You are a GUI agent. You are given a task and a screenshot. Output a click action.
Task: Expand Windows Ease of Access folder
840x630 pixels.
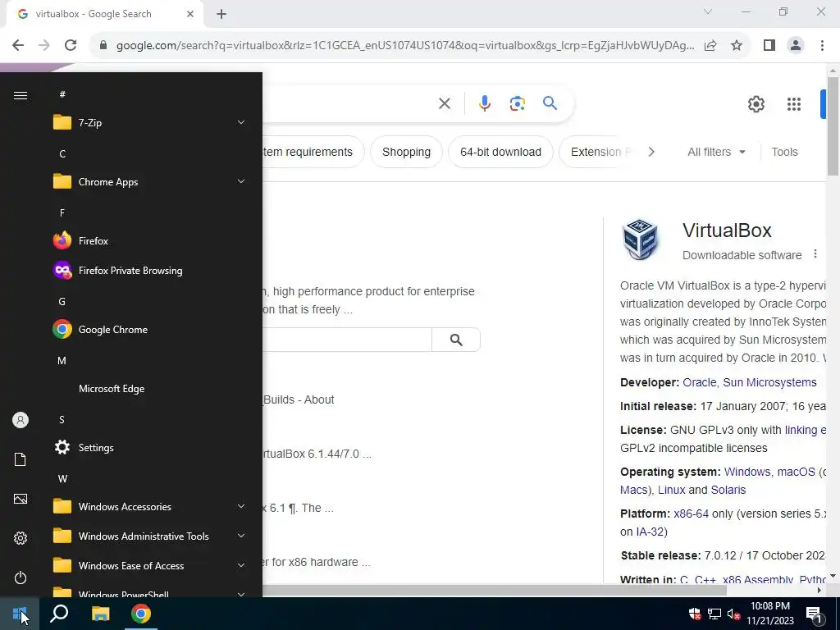click(x=150, y=565)
